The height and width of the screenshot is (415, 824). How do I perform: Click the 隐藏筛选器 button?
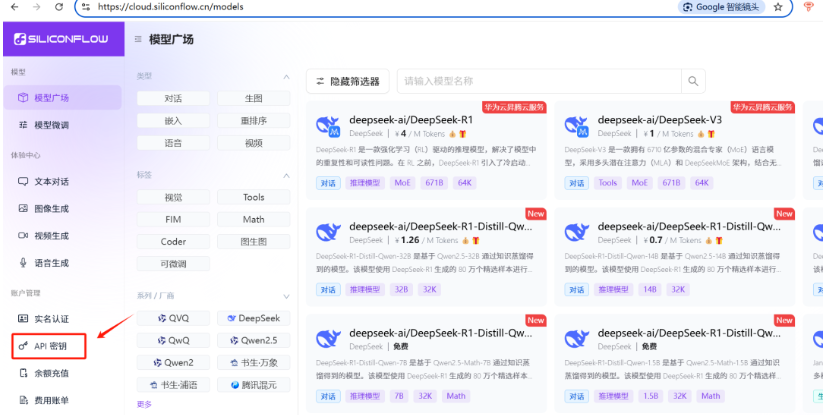click(x=347, y=81)
